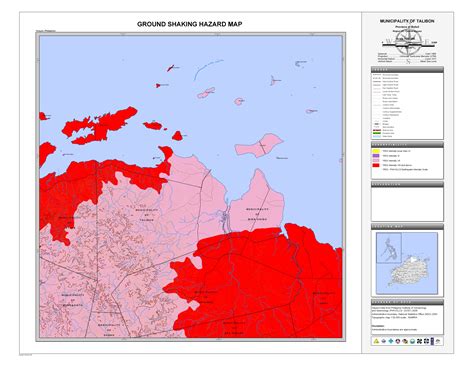Click the red intensity legend swatch
The width and height of the screenshot is (474, 368).
[376, 165]
